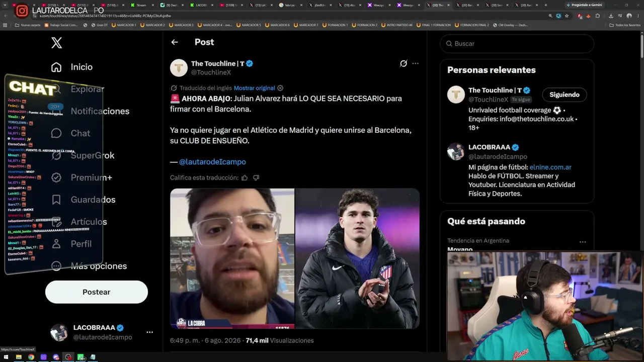
Task: Click the 71,4 mil Visualizaciones count
Action: [280, 340]
